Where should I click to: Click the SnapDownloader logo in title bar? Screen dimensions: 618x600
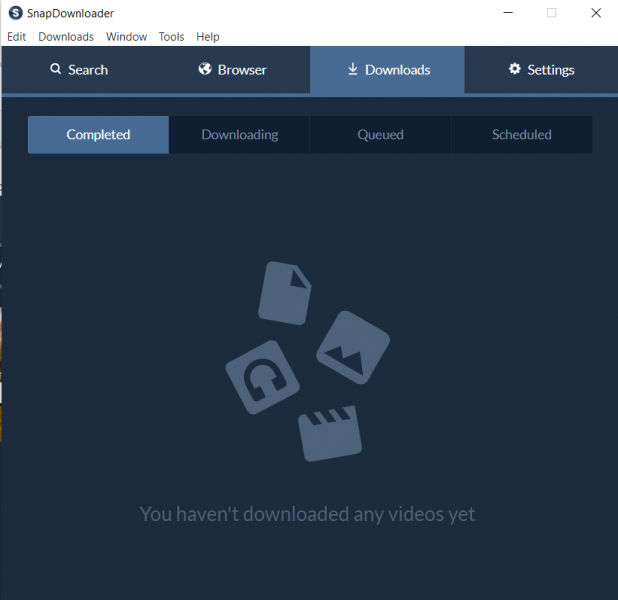tap(16, 13)
